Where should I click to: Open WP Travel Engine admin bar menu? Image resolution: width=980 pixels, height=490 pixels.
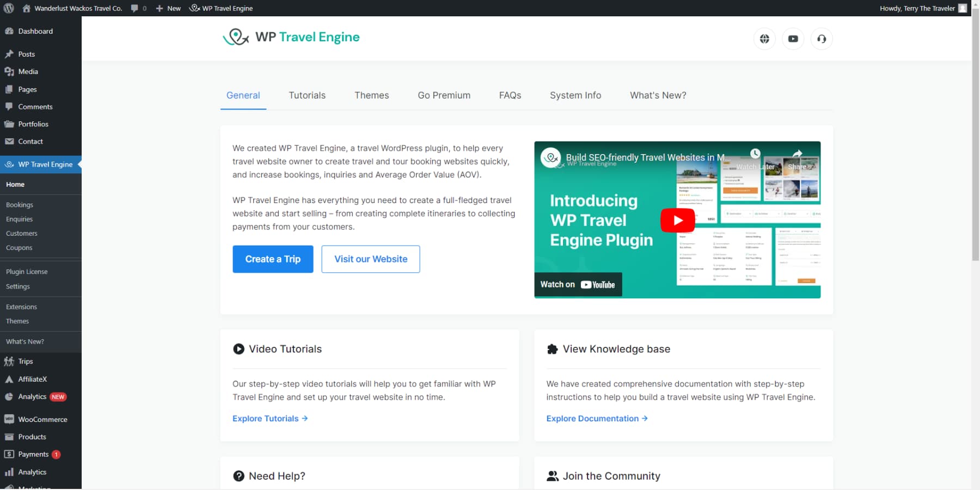(221, 8)
